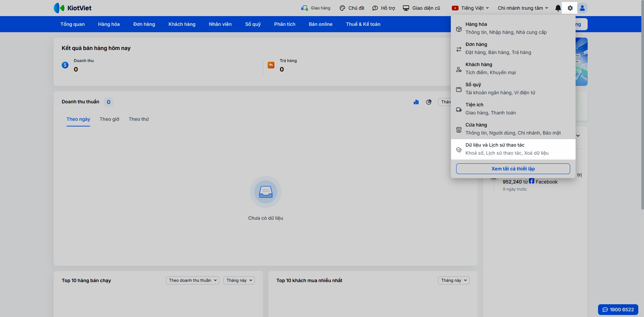The width and height of the screenshot is (644, 317).
Task: Open the Thuế & Kế toán menu
Action: point(363,24)
